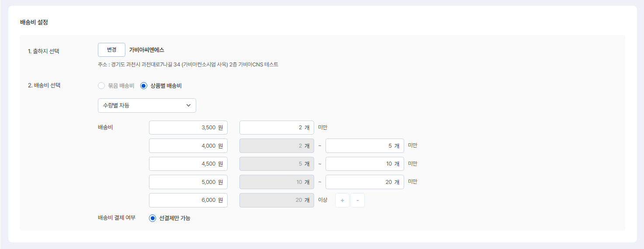This screenshot has width=644, height=249.
Task: Select the 선결제만 가능 radio button
Action: [152, 218]
